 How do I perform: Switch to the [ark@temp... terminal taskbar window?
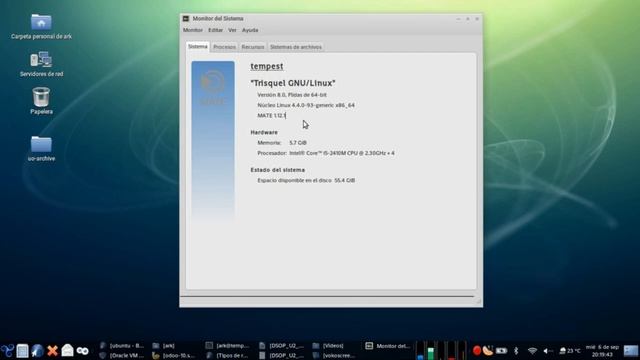[x=228, y=346]
